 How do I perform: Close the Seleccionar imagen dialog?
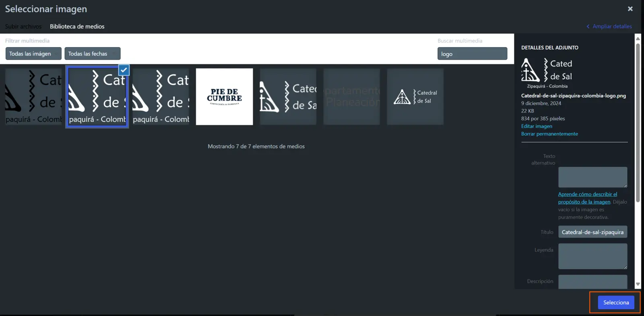click(x=630, y=9)
